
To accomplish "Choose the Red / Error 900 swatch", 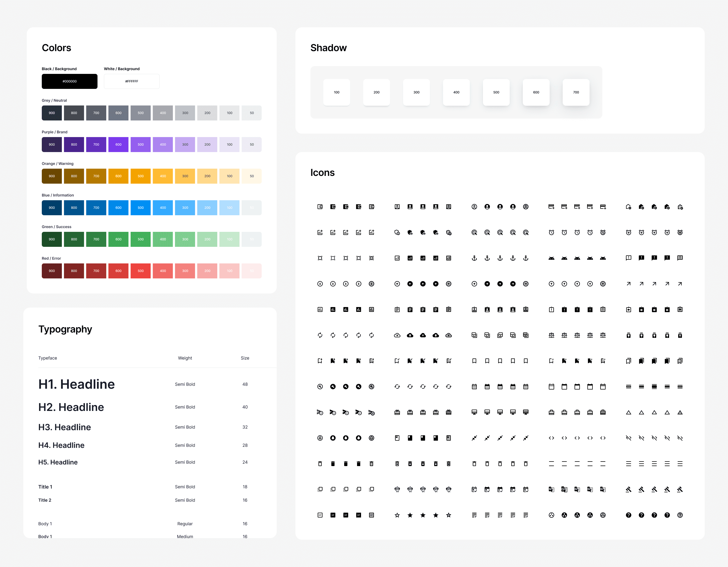I will [52, 271].
